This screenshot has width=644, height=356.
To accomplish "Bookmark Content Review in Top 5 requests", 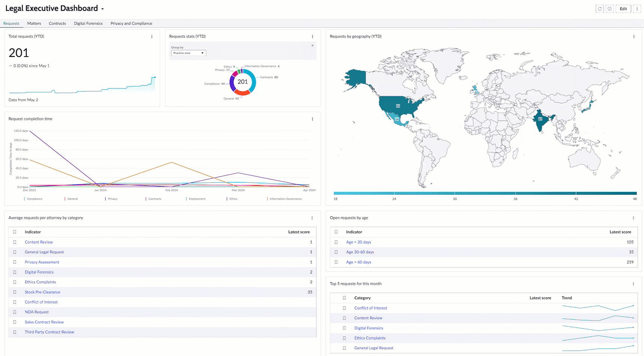I will 344,318.
